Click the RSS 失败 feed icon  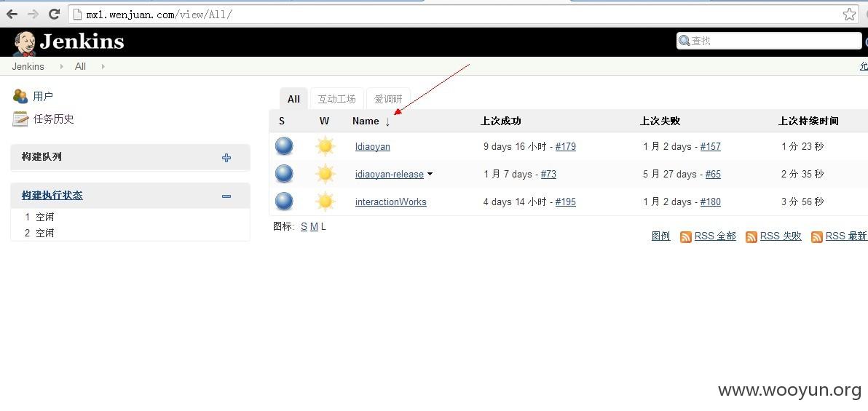(751, 236)
